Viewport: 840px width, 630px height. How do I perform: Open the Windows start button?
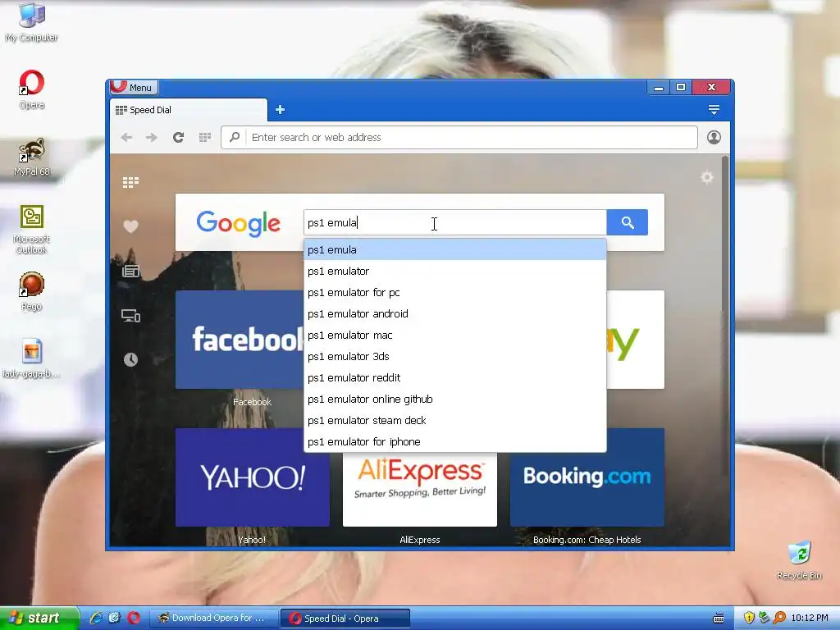click(39, 619)
